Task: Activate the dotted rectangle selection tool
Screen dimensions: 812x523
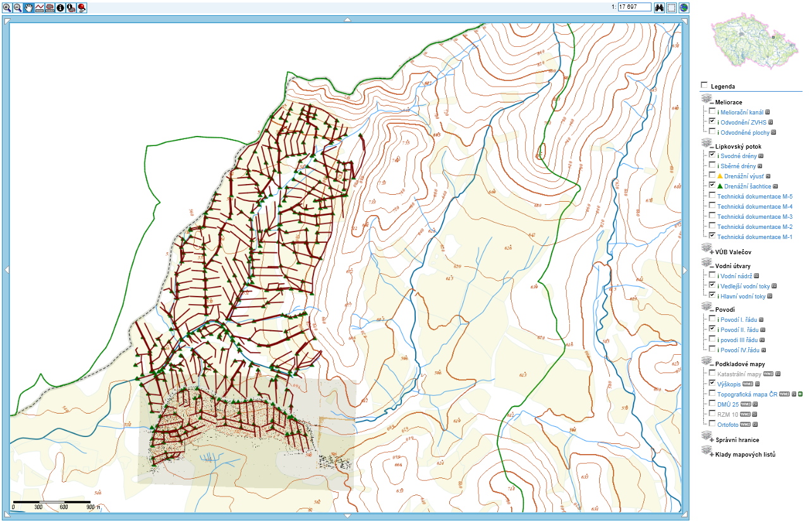Action: pos(671,8)
